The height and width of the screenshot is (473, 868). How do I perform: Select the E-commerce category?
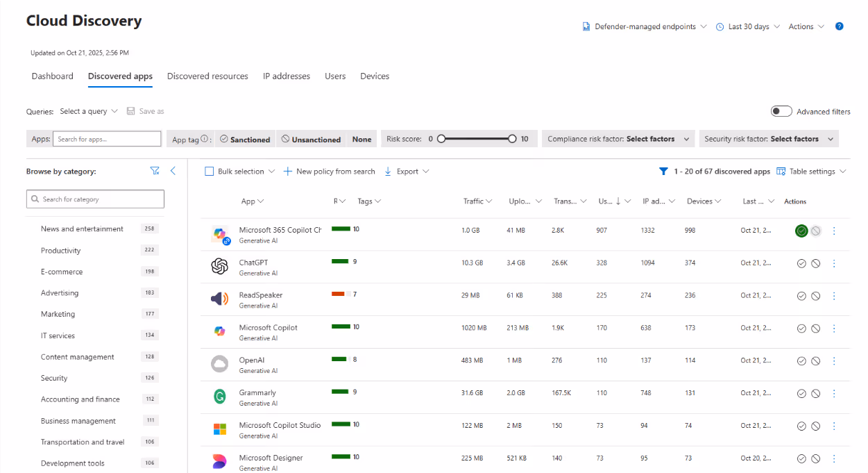(x=62, y=272)
